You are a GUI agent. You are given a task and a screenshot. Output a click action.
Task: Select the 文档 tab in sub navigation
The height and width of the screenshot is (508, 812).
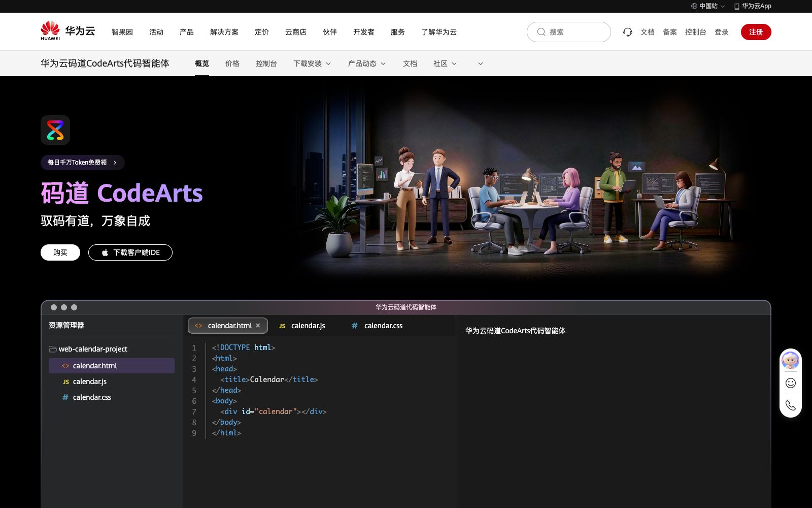click(410, 63)
